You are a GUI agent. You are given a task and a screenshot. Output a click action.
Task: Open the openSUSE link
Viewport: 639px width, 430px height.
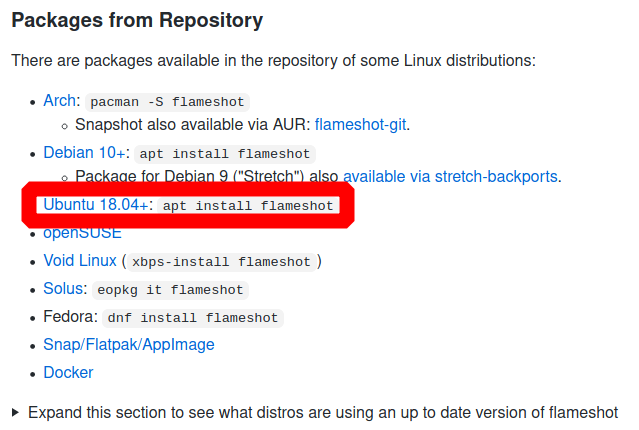[x=82, y=233]
